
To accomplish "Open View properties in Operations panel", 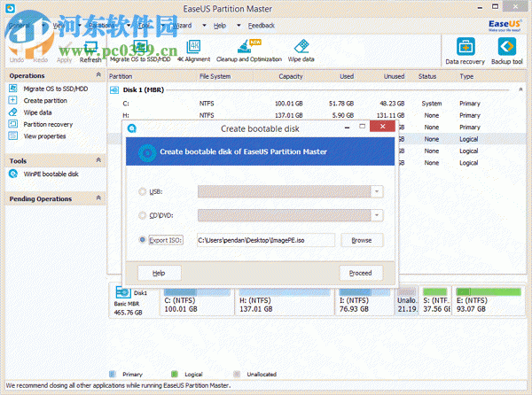I will 44,136.
